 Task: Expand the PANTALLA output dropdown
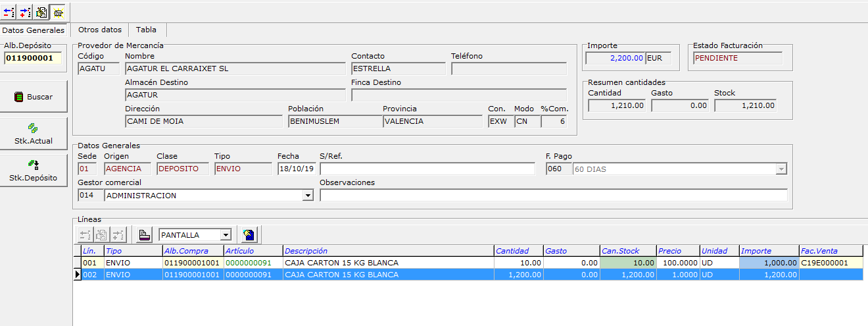pyautogui.click(x=226, y=235)
